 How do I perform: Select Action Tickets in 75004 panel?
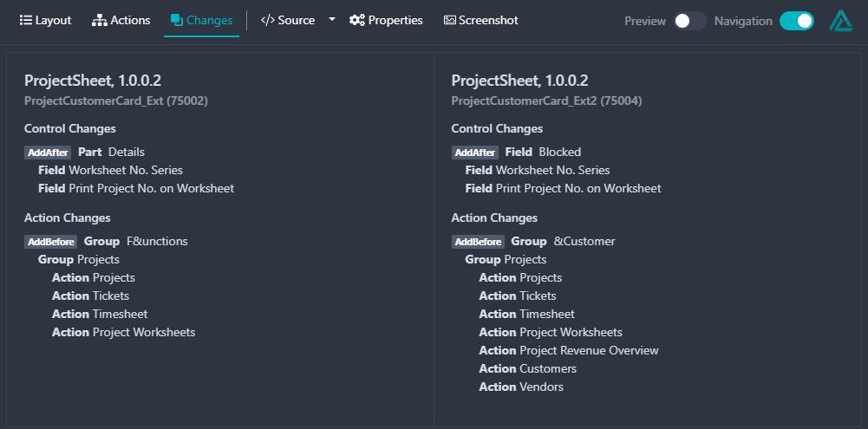(518, 296)
